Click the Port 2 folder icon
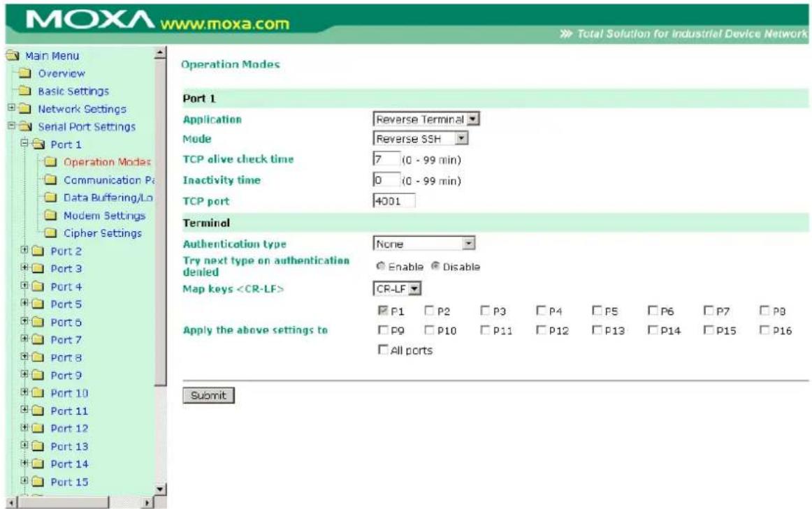812x509 pixels. pyautogui.click(x=38, y=251)
